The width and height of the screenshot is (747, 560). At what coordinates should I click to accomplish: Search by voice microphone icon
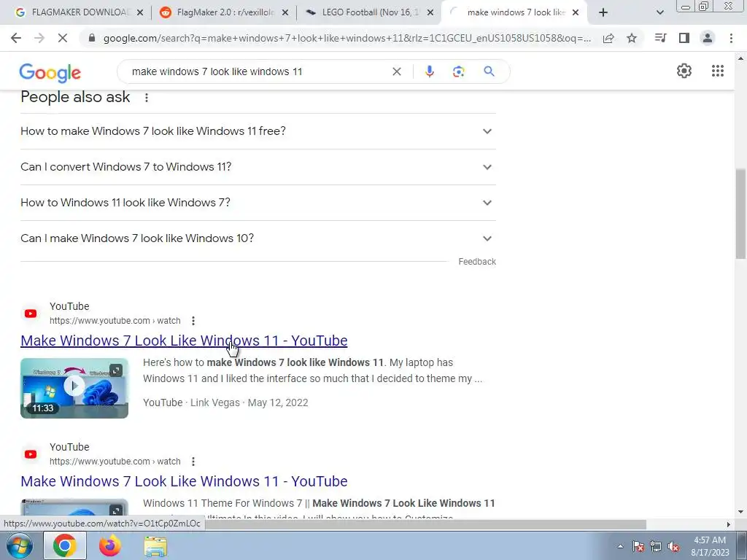pyautogui.click(x=429, y=71)
